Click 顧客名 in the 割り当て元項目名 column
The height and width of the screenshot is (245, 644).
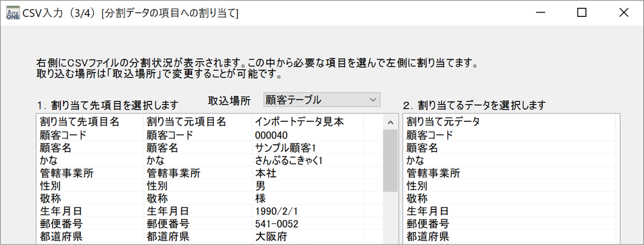coord(162,148)
